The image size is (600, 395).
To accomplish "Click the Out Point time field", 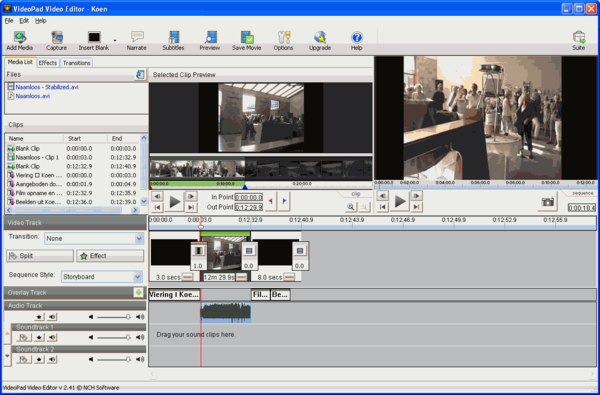I will [249, 207].
